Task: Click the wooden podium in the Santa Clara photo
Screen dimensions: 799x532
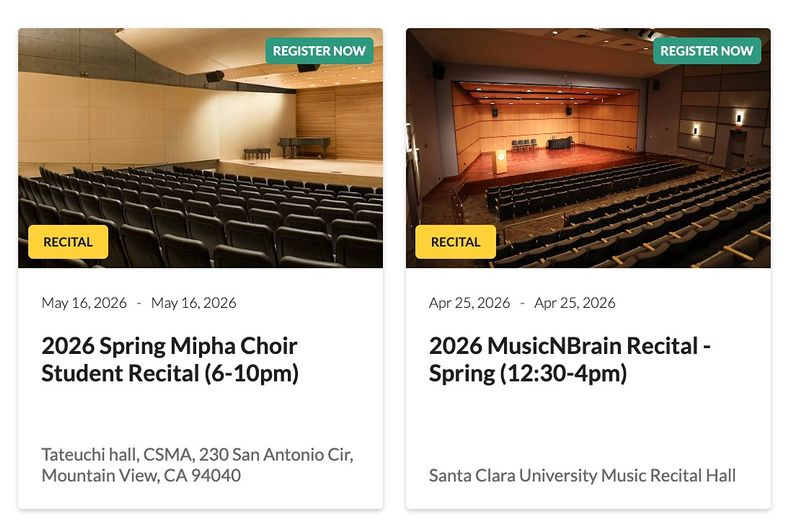Action: tap(499, 161)
